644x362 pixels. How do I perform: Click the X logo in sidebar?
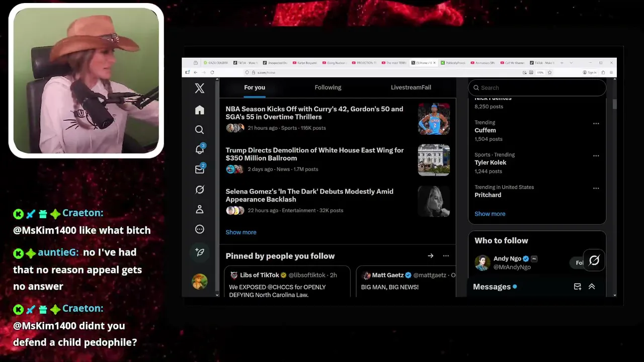(x=200, y=88)
